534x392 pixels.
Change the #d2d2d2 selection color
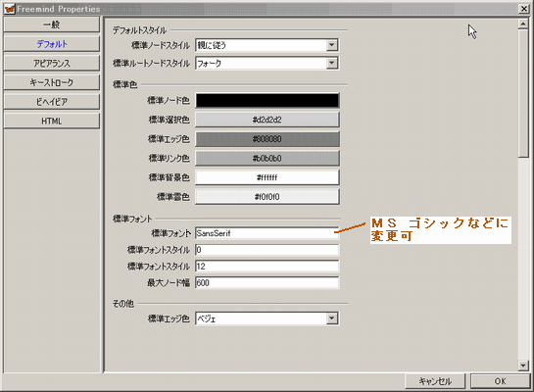pos(267,120)
